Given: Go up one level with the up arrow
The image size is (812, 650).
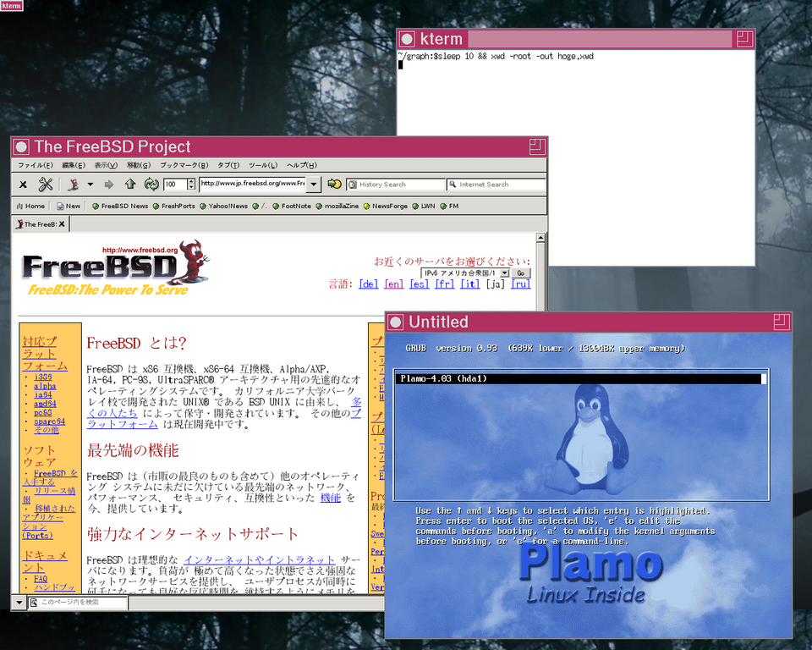Looking at the screenshot, I should (130, 184).
